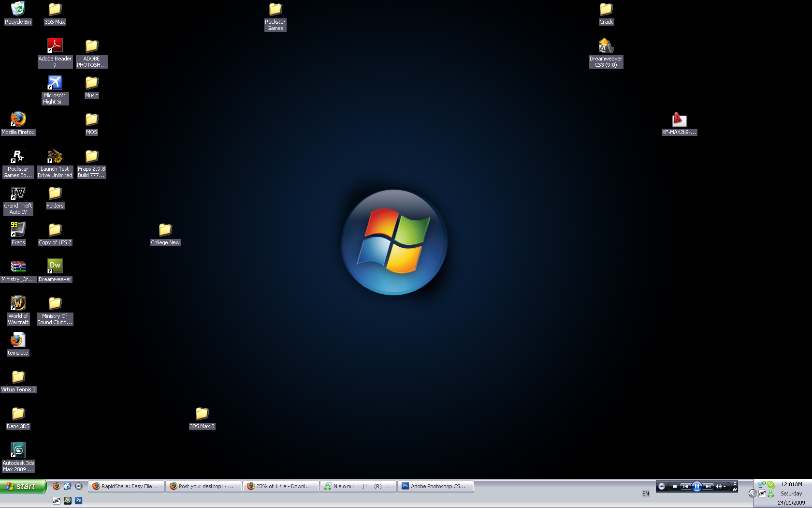Select the folder named Folders
This screenshot has height=508, width=812.
(55, 197)
